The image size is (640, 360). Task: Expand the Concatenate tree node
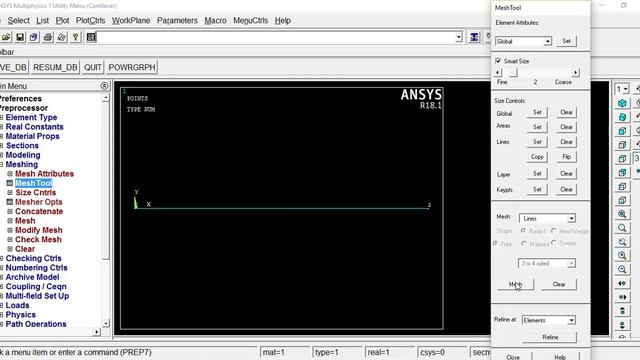point(10,211)
